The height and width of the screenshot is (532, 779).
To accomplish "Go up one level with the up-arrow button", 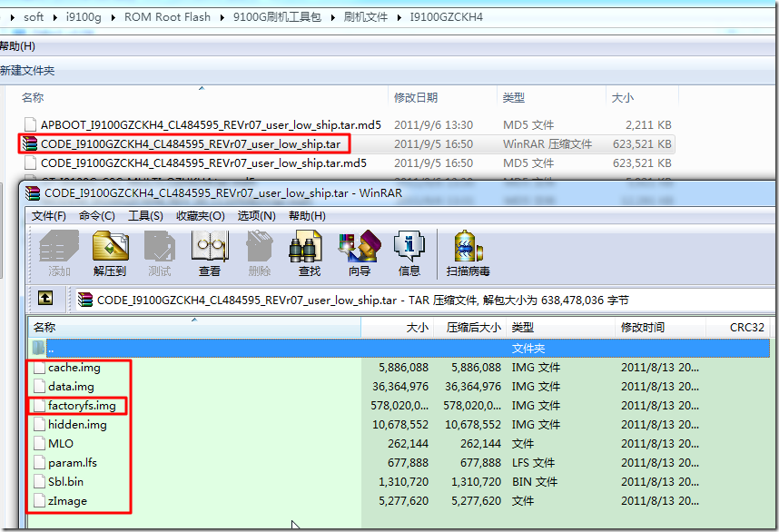I will click(x=45, y=298).
